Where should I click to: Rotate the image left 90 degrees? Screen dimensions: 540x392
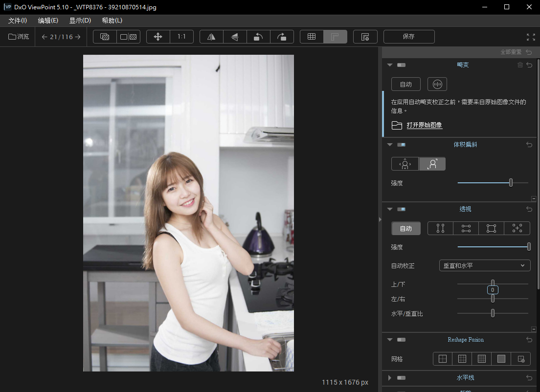pyautogui.click(x=258, y=37)
